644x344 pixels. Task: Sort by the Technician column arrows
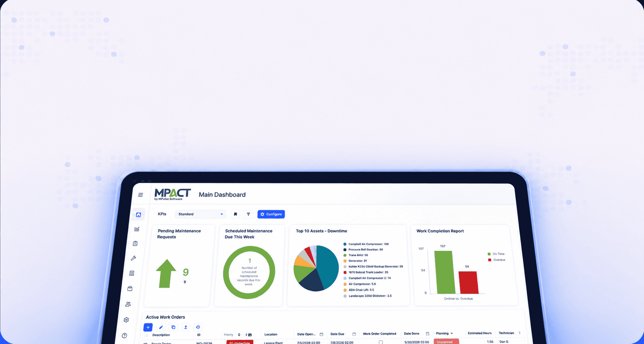(519, 333)
